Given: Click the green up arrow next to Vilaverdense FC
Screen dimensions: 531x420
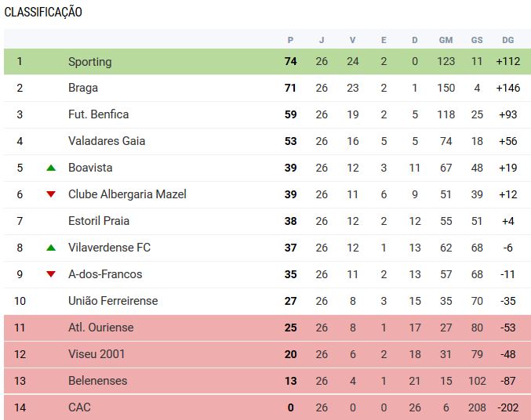Looking at the screenshot, I should 51,248.
